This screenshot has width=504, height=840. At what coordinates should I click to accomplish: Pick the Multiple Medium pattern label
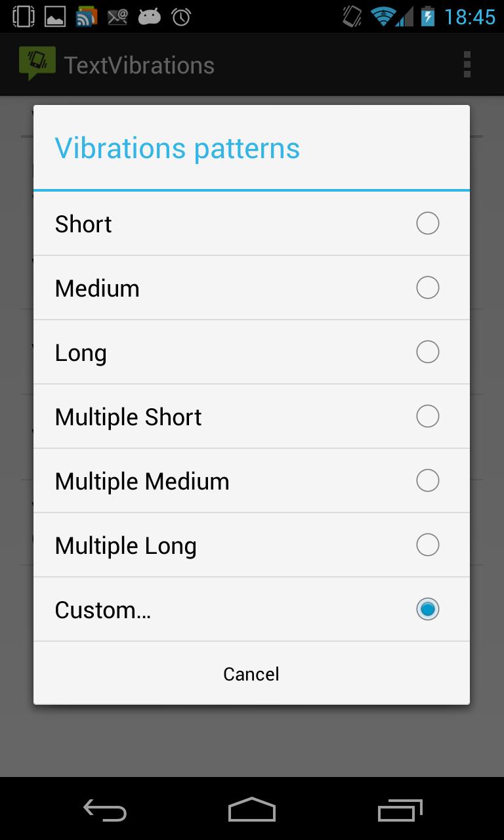(x=142, y=481)
